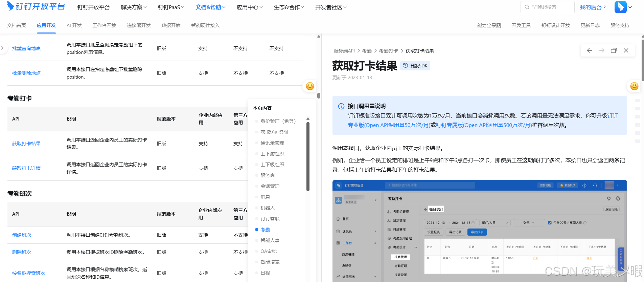Go back with the left arrow icon

(x=590, y=50)
